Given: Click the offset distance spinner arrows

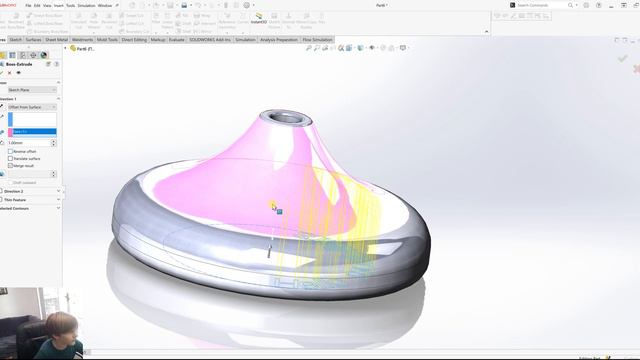Looking at the screenshot, I should point(53,143).
